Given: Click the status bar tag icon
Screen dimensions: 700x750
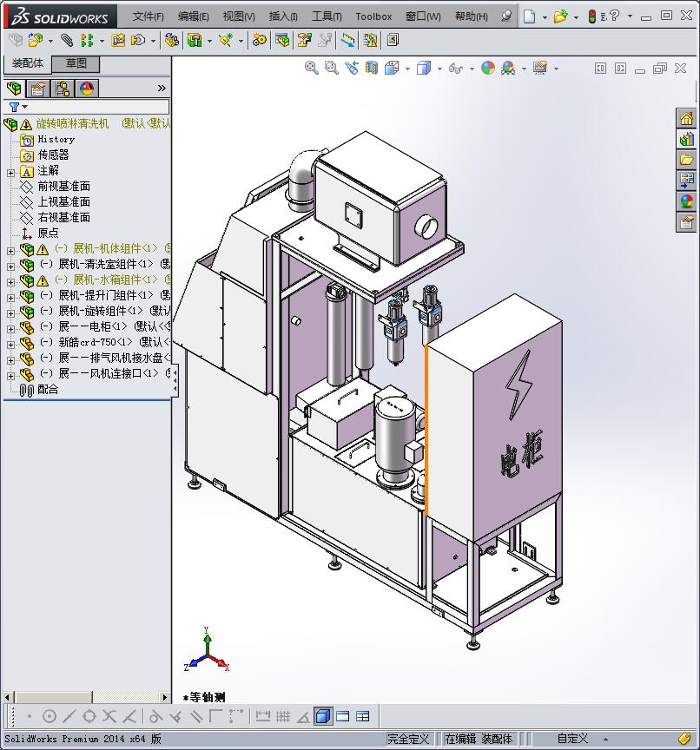Looking at the screenshot, I should [x=684, y=739].
